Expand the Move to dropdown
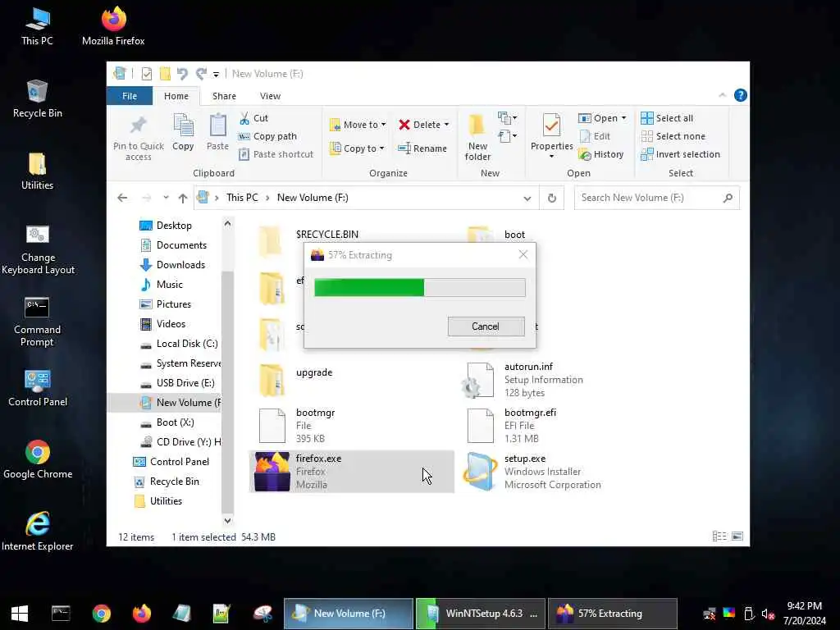 point(384,125)
